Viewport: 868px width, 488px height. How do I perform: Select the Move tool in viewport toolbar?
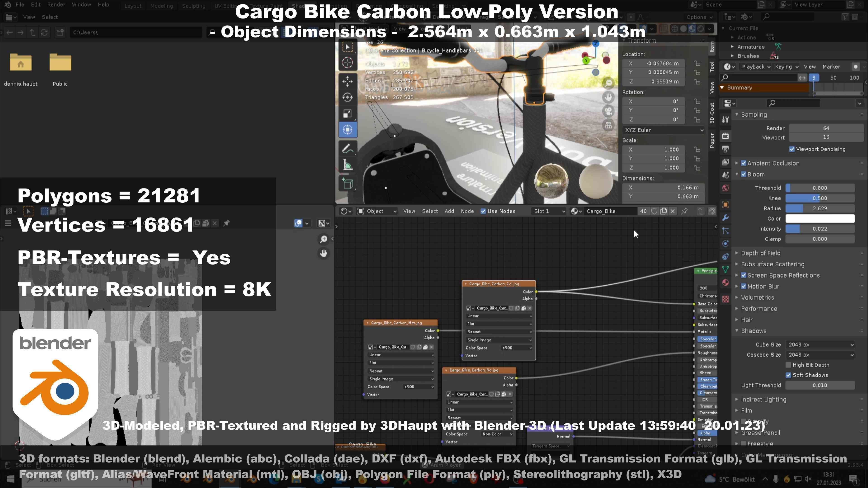point(347,81)
